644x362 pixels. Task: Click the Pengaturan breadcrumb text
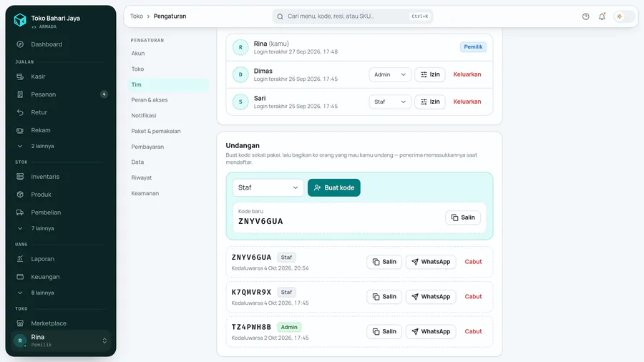coord(170,16)
